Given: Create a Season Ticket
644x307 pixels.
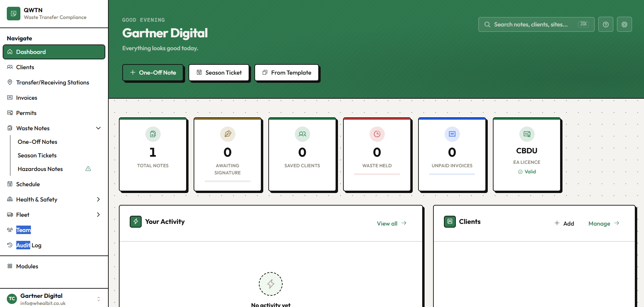Looking at the screenshot, I should point(219,73).
